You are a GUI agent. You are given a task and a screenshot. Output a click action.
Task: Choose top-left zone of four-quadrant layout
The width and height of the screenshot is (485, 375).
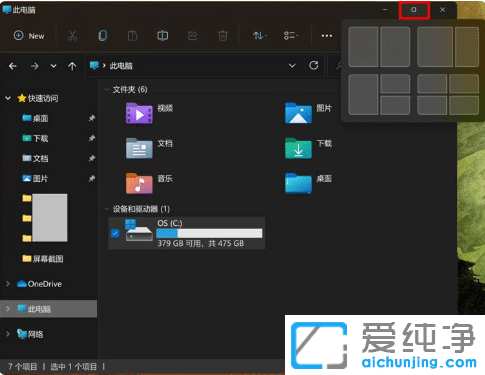click(432, 84)
